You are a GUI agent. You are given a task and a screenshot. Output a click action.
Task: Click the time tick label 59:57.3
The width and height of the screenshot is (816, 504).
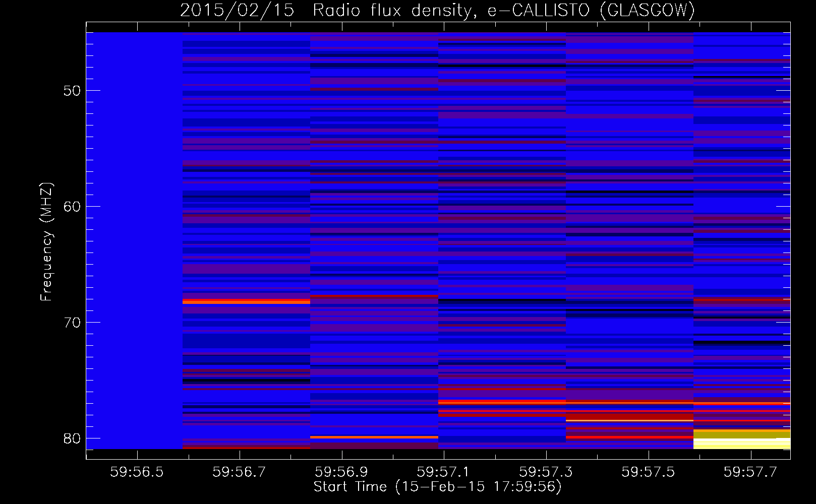546,472
